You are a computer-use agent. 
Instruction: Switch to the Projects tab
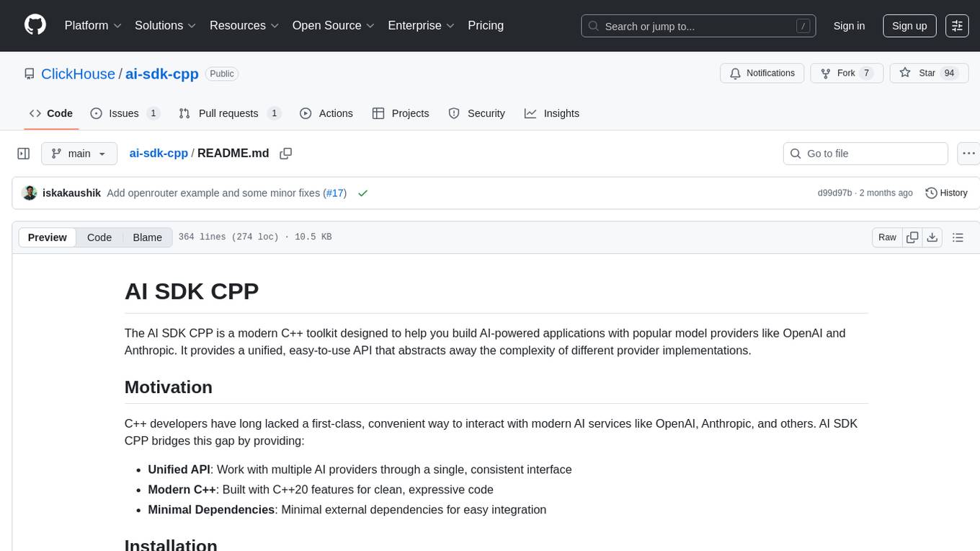coord(401,113)
